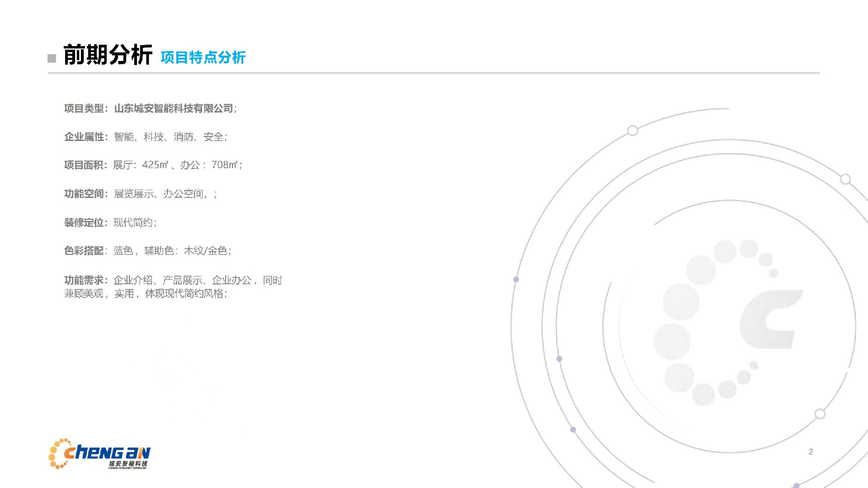Click the Chengan company logo
868x488 pixels.
coord(99,453)
